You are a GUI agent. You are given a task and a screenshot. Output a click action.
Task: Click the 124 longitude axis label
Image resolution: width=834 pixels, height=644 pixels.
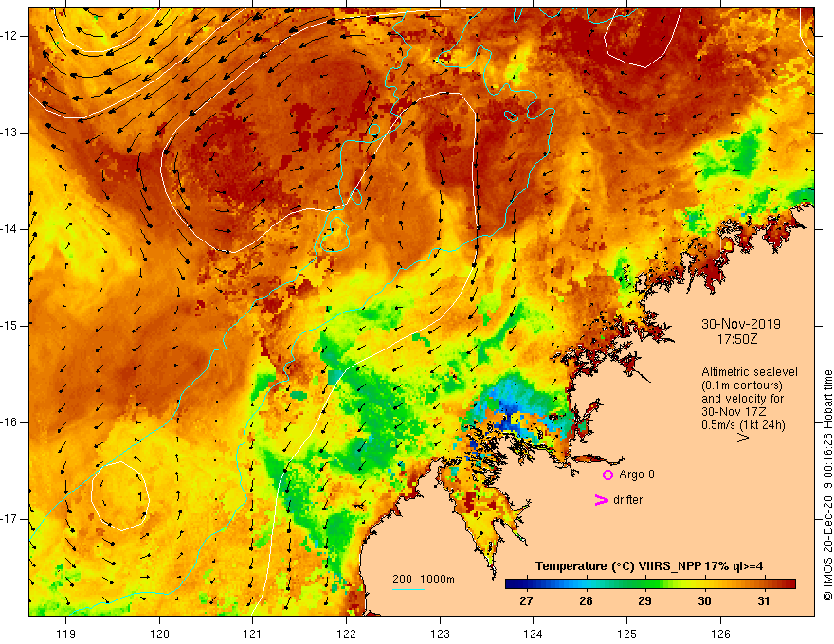(534, 634)
